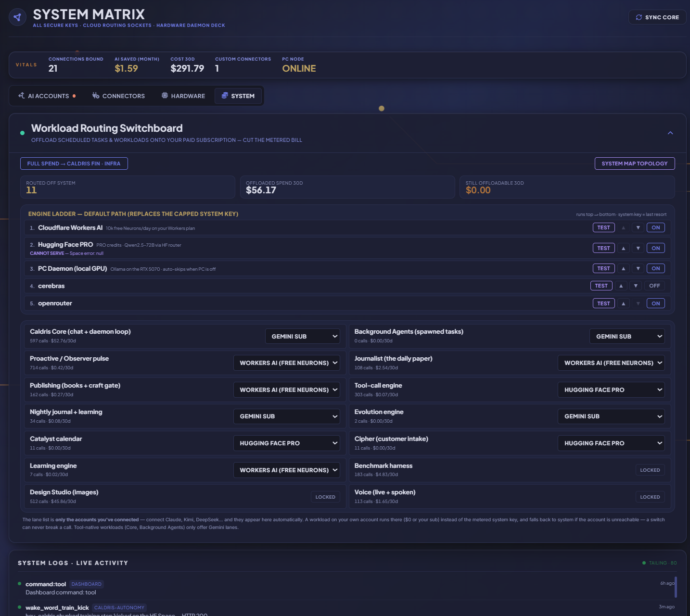This screenshot has height=616, width=690.
Task: Toggle Cloudflare Workers AI engine ON switch
Action: point(656,227)
